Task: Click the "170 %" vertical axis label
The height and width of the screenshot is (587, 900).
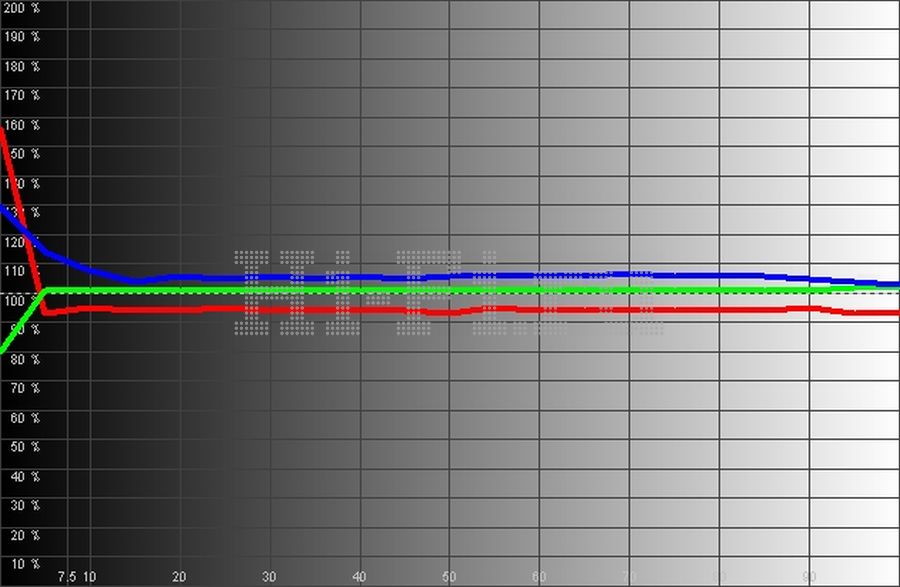Action: click(22, 96)
